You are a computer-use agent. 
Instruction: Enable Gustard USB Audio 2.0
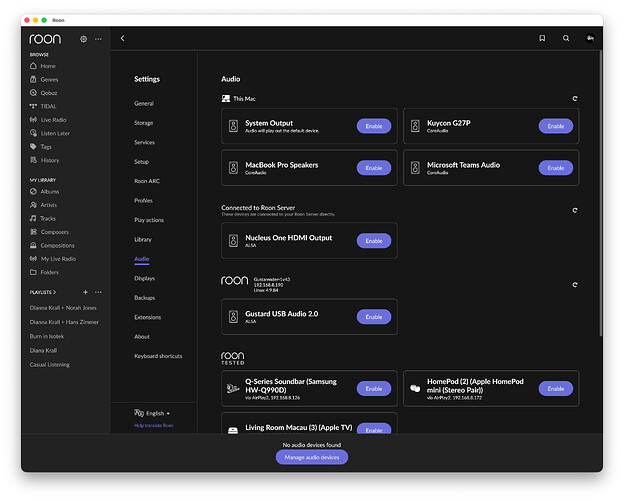point(374,317)
